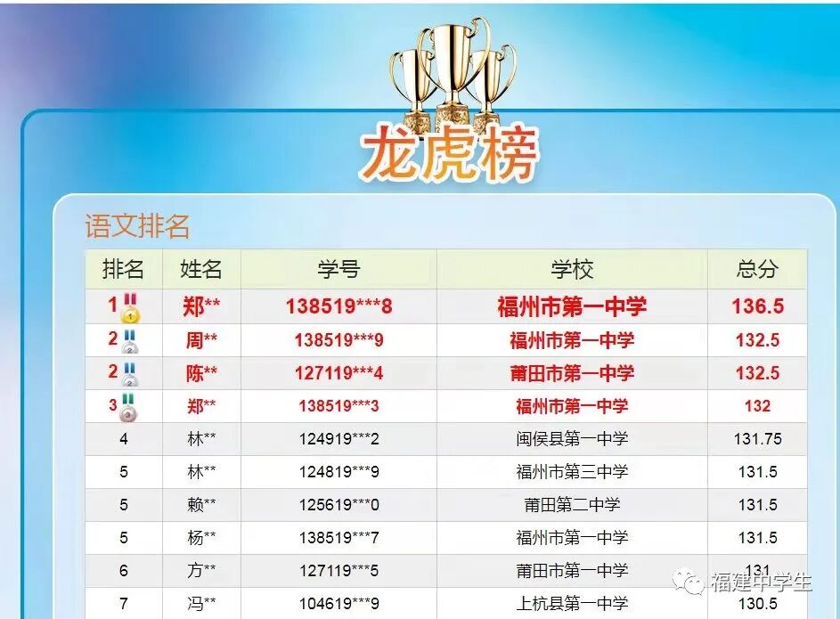Screen dimensions: 840x619
Task: Click the silver medal icon in the 陈** row
Action: pos(130,374)
